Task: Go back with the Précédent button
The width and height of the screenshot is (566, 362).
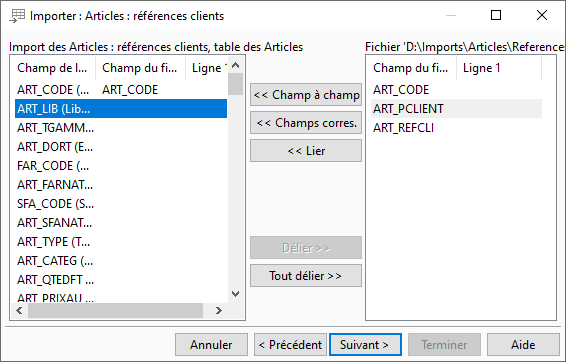Action: pos(290,345)
